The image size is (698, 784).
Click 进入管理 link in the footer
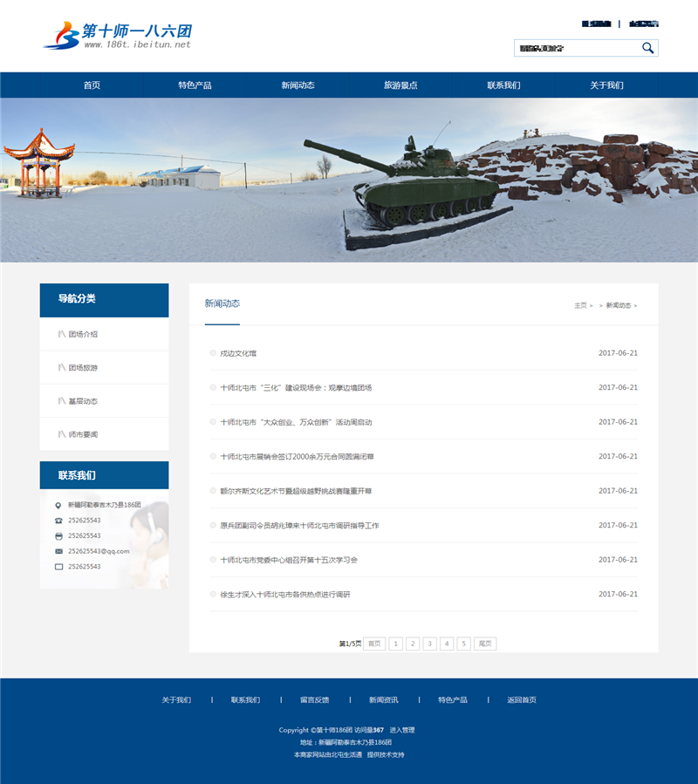(x=401, y=730)
